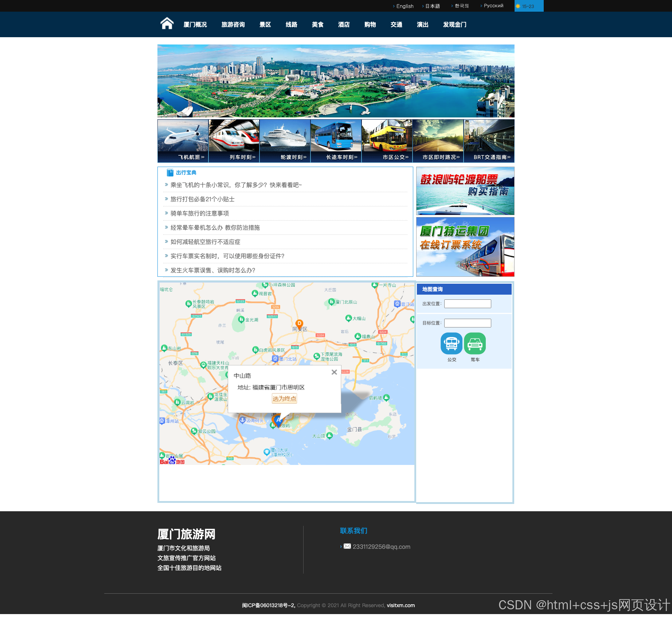This screenshot has height=617, width=672.
Task: Click the email envelope icon in footer
Action: (347, 546)
